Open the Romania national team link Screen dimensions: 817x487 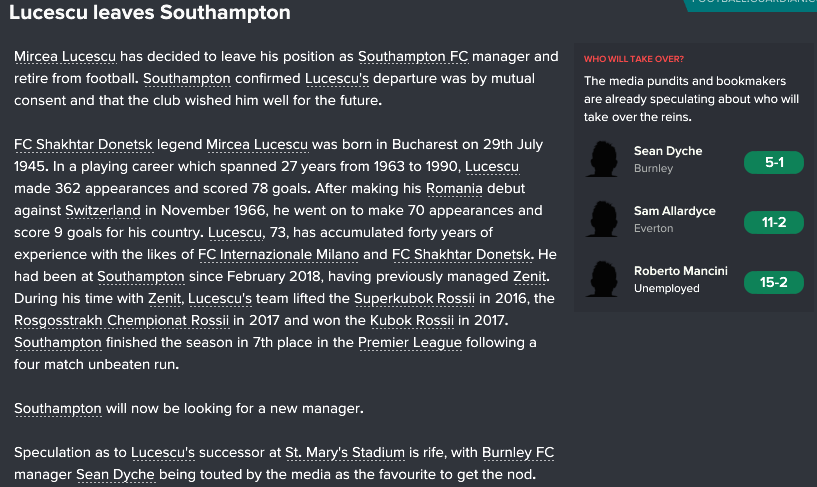click(x=454, y=189)
